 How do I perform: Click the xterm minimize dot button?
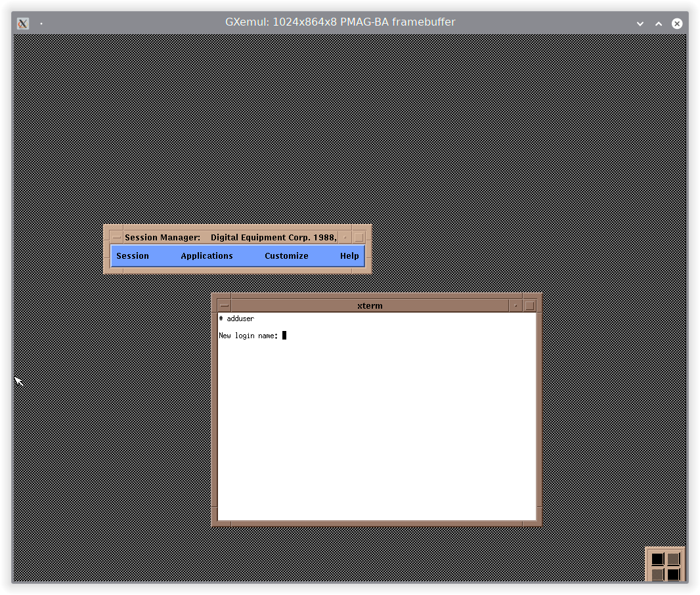515,306
